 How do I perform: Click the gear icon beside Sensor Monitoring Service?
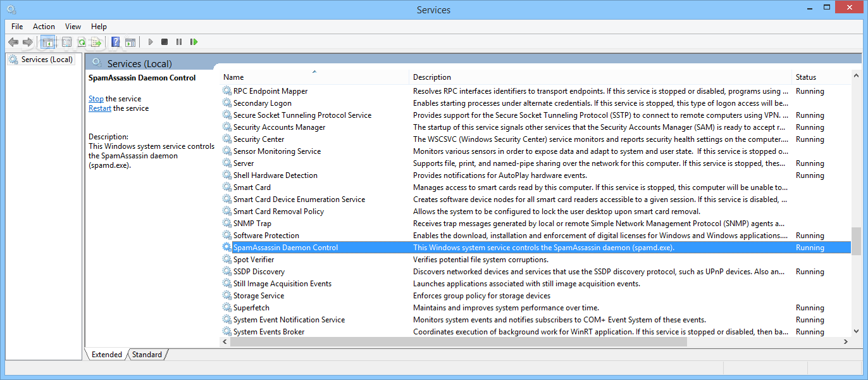point(227,151)
